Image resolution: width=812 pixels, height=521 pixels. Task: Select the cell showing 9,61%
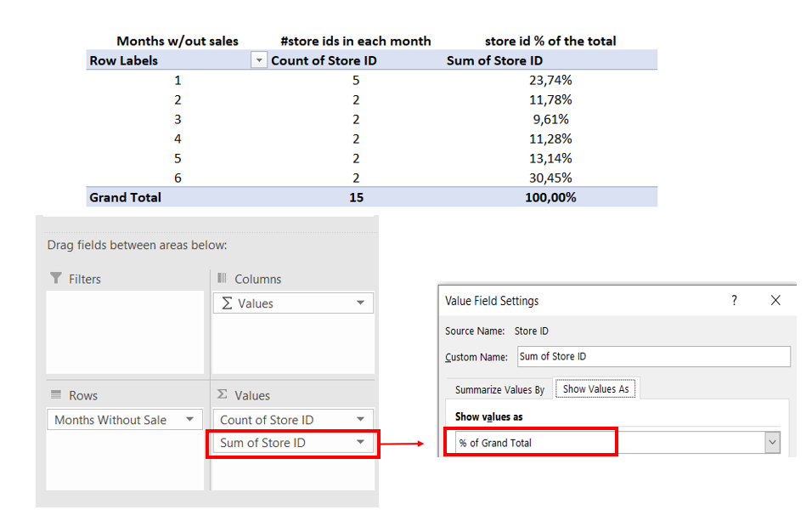coord(550,119)
